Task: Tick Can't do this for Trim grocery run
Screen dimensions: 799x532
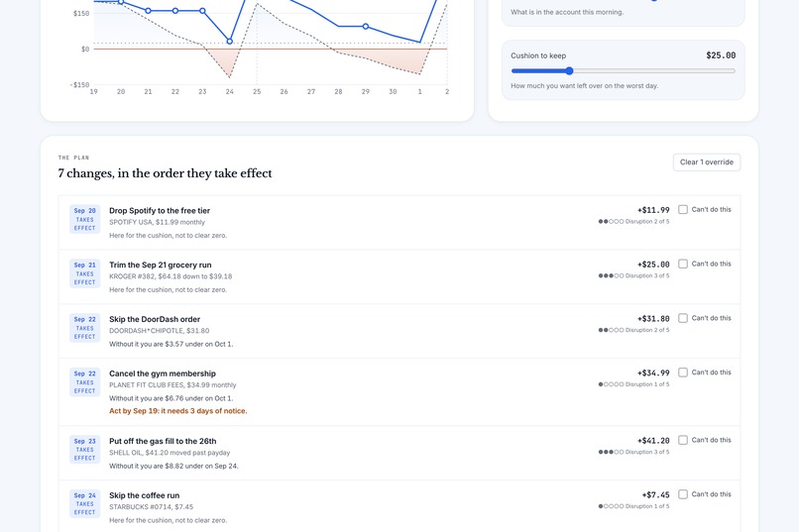Action: (683, 264)
